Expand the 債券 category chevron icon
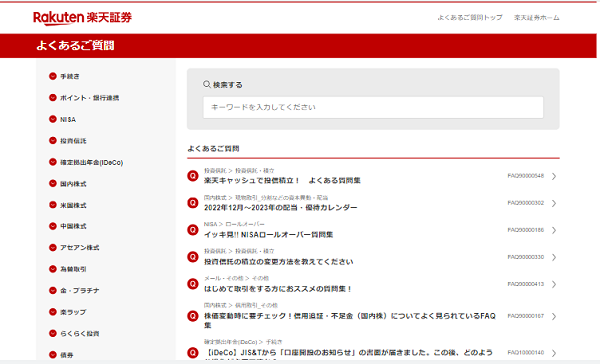 [53, 355]
